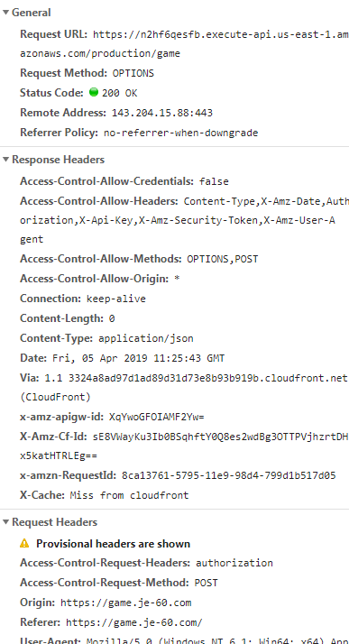Collapse the General section triangle
The height and width of the screenshot is (644, 349).
point(5,13)
